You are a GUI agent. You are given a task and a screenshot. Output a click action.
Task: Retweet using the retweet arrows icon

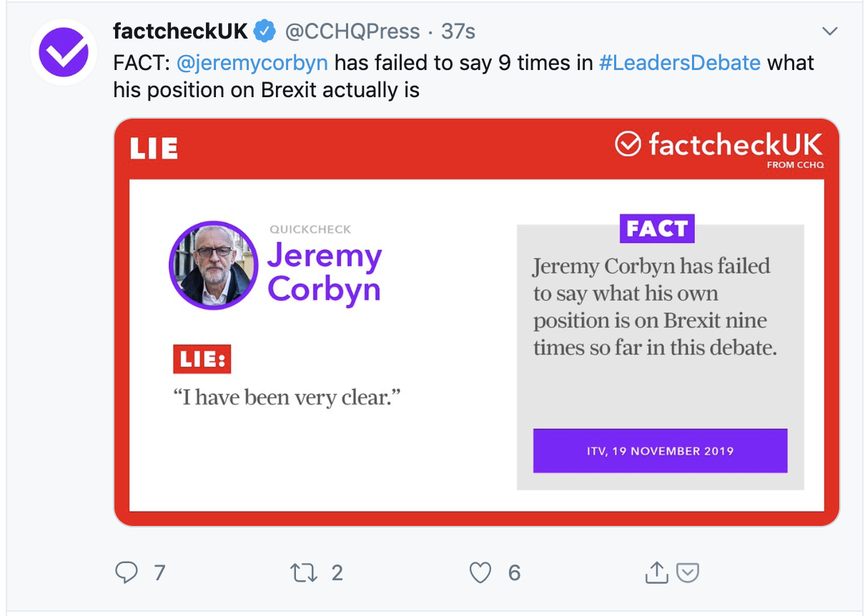304,572
